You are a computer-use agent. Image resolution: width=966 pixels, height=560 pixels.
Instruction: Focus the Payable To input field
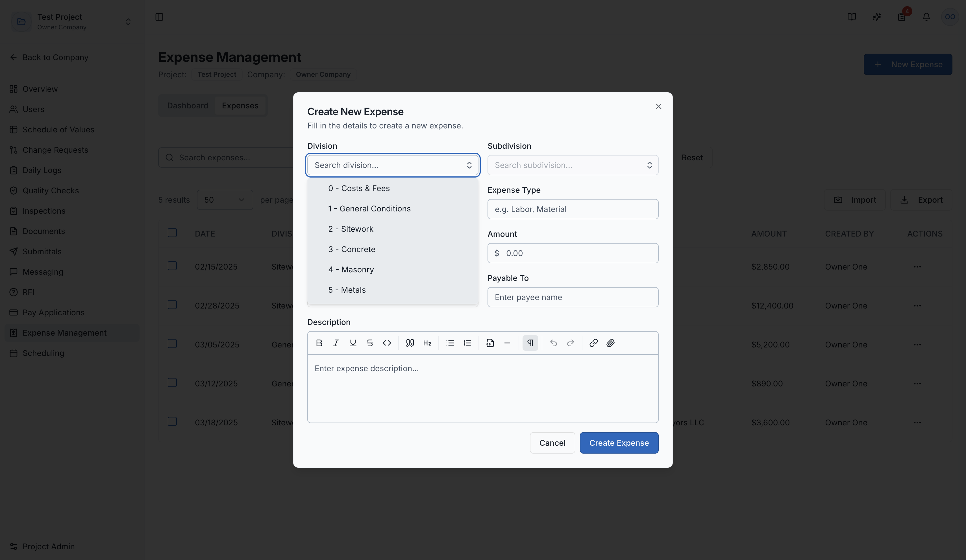click(x=573, y=297)
